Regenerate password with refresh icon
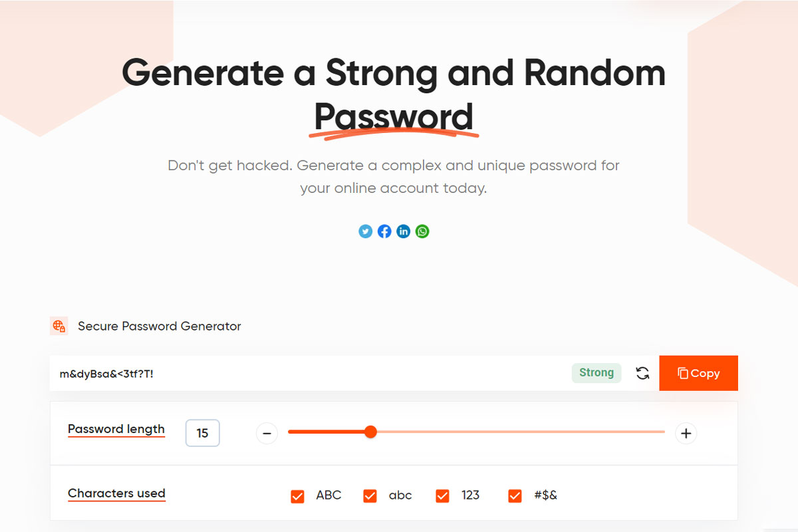 642,373
